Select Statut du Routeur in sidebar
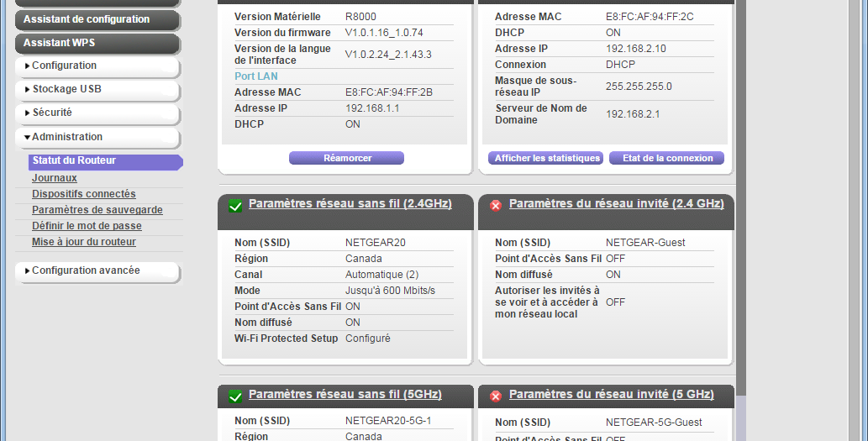868x441 pixels. point(74,161)
